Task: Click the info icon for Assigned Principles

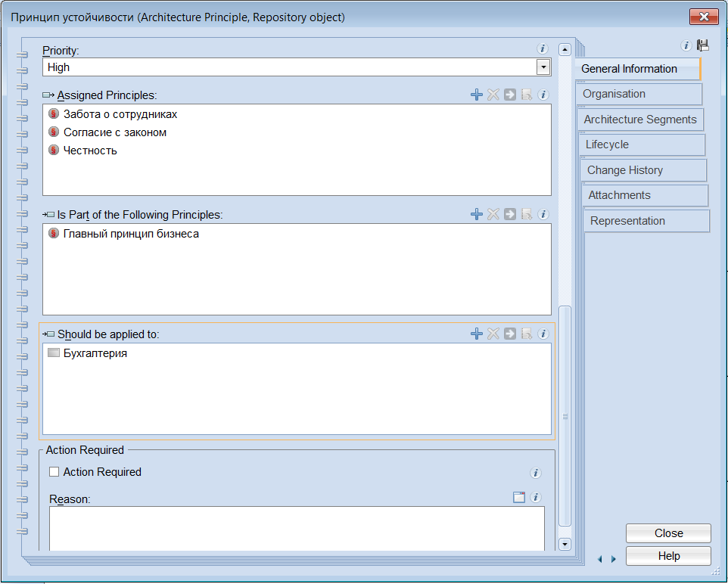Action: (x=543, y=95)
